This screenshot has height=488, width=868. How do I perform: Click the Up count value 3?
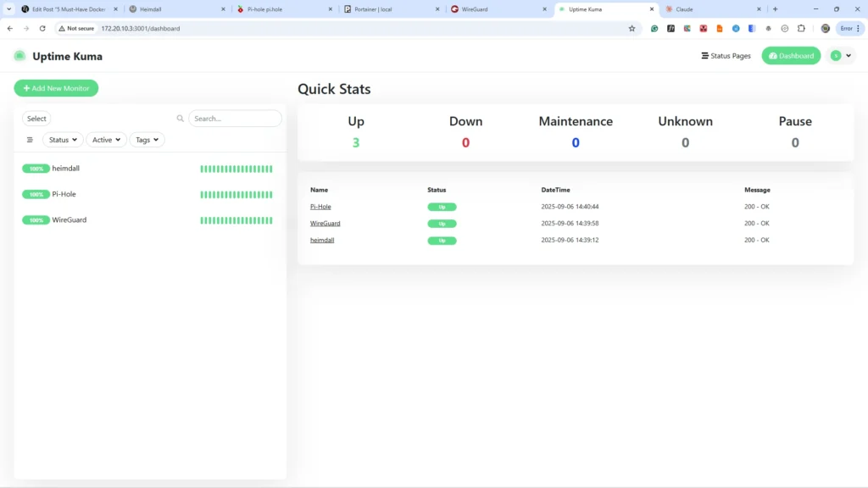point(356,142)
